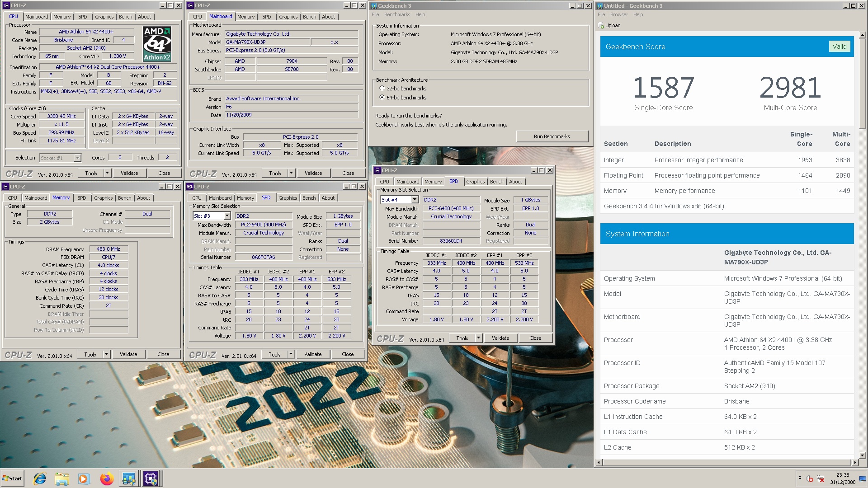Click the horizontal scrollbar right arrow in Geekbench results

pos(855,462)
